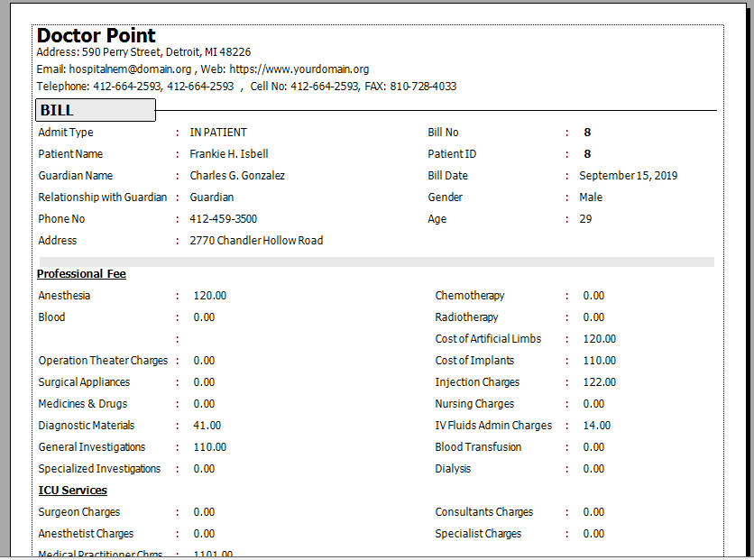754x560 pixels.
Task: Click the Bill No label
Action: point(443,133)
